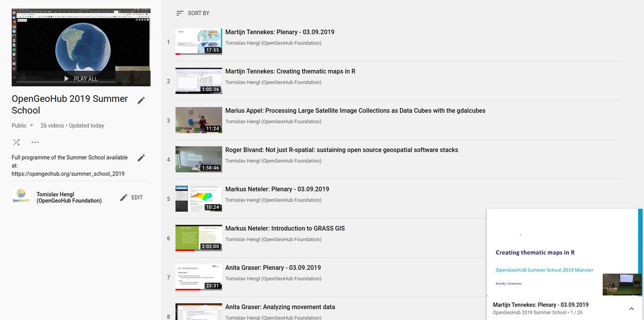
Task: Click the '26 videos • Updated today' text
Action: [72, 125]
